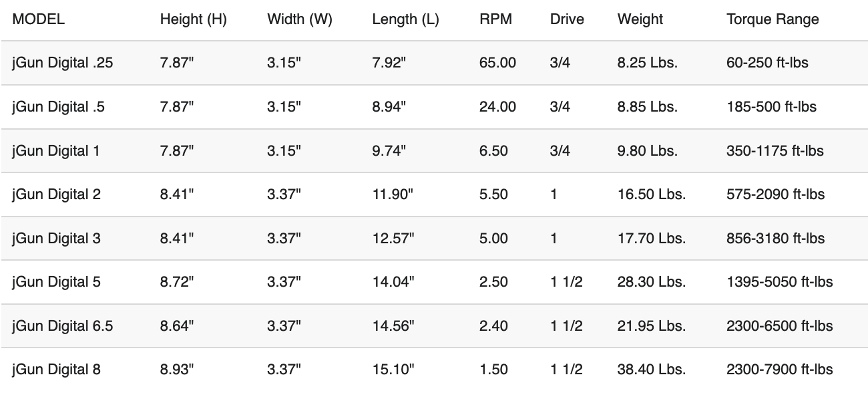This screenshot has height=401, width=868.
Task: Click the 60-250 ft-lbs torque value
Action: click(x=767, y=63)
